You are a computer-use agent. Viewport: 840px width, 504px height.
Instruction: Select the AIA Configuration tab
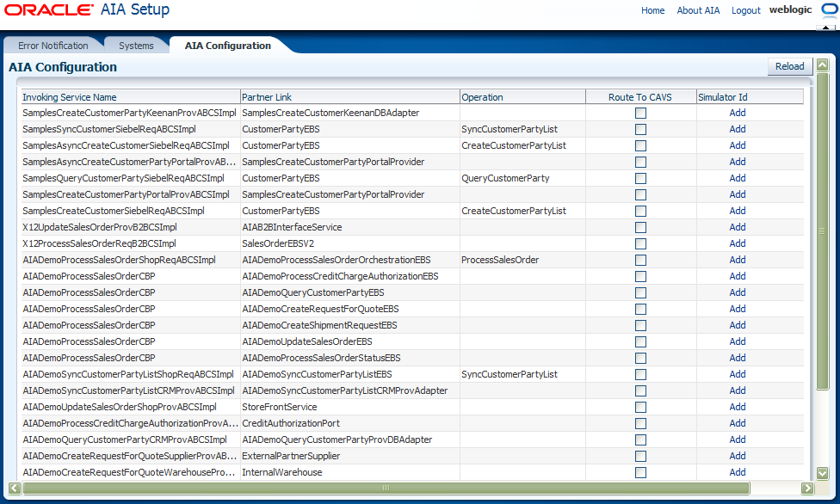point(228,46)
